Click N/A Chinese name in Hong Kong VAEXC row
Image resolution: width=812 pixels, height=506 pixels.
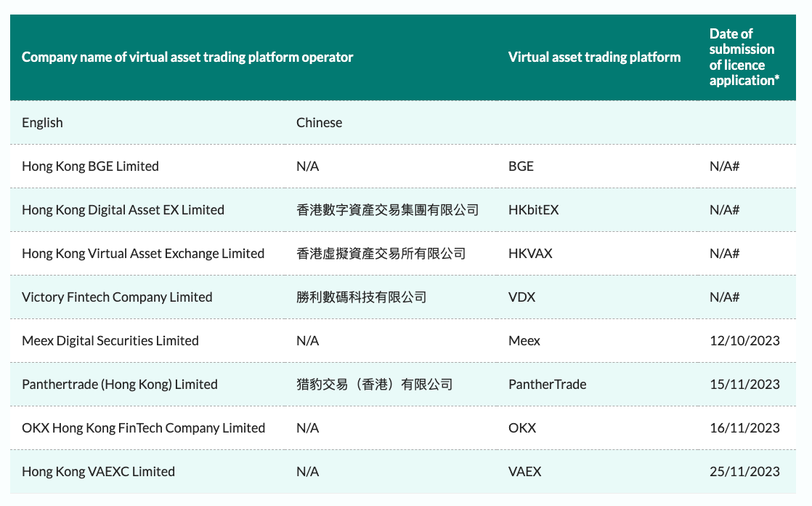point(308,471)
